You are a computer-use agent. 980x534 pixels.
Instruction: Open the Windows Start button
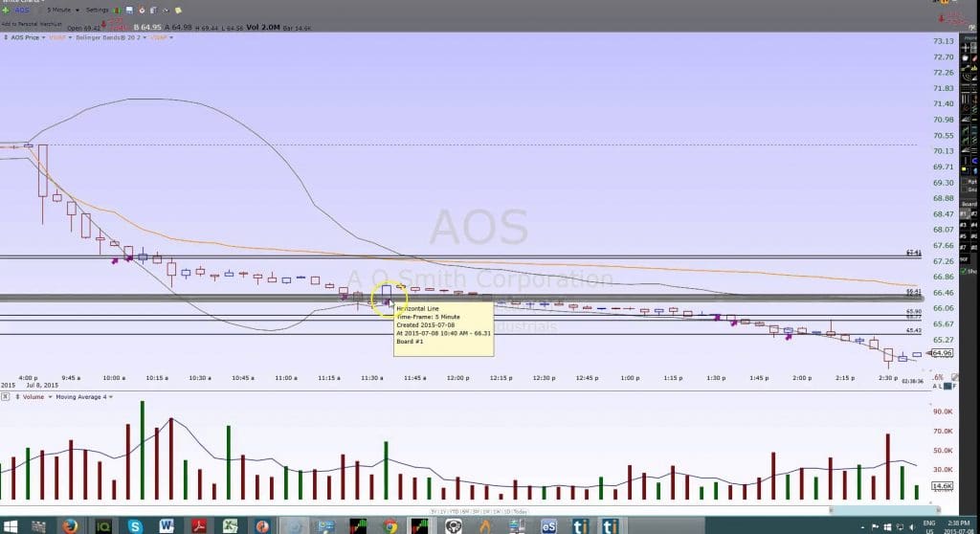coord(10,526)
